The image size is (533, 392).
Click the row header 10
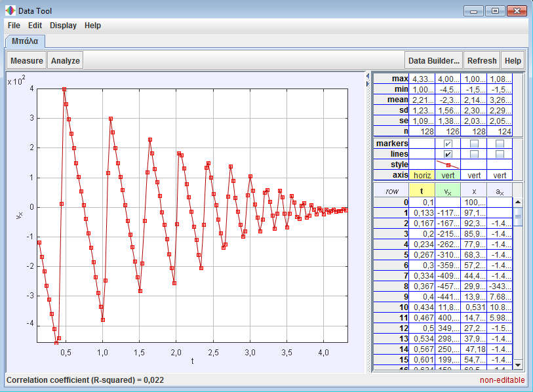[x=391, y=307]
